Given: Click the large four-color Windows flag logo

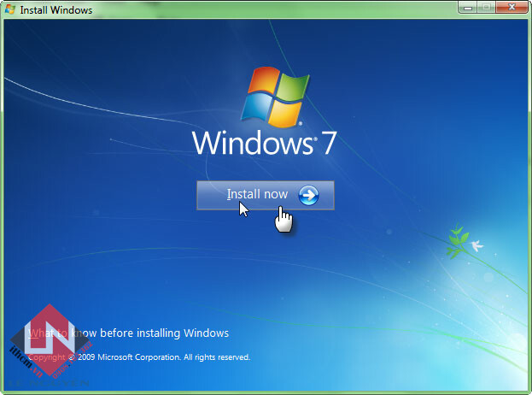Looking at the screenshot, I should [275, 97].
